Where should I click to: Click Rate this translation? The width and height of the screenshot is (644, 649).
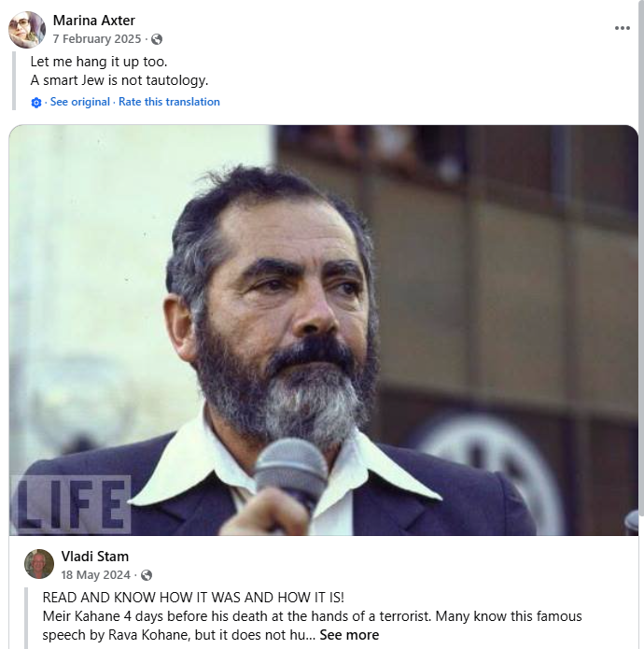(169, 102)
